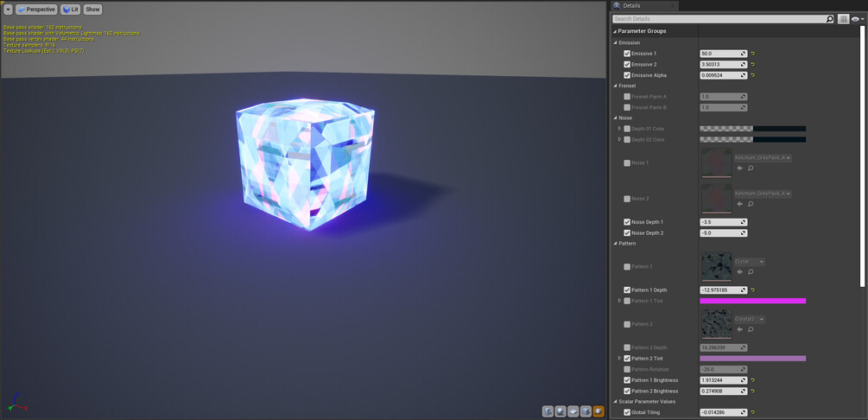
Task: Reset Emissive 1 to default value
Action: pos(753,54)
